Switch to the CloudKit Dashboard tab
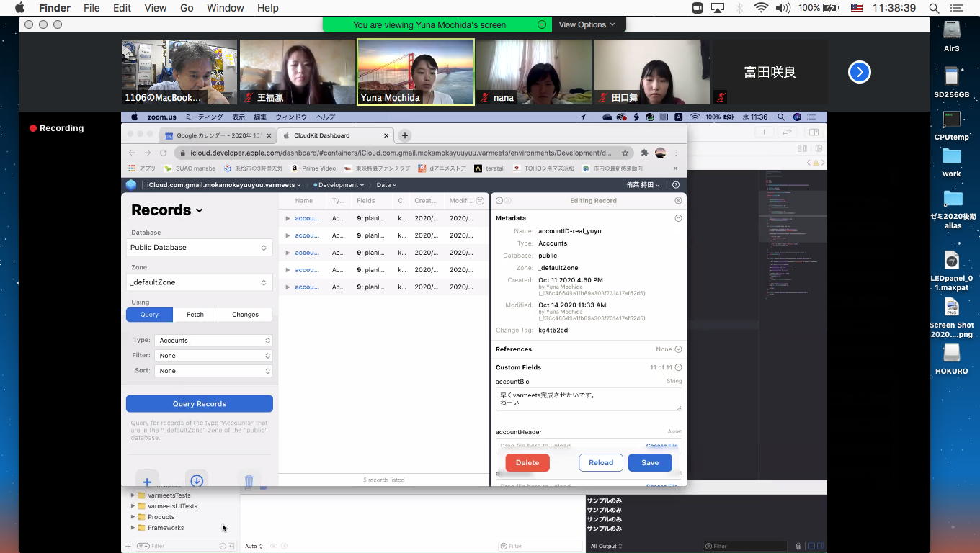Image resolution: width=980 pixels, height=553 pixels. tap(335, 135)
